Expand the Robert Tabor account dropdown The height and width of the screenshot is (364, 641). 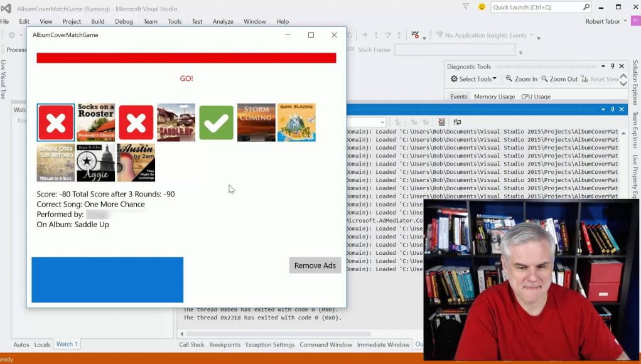[x=625, y=21]
